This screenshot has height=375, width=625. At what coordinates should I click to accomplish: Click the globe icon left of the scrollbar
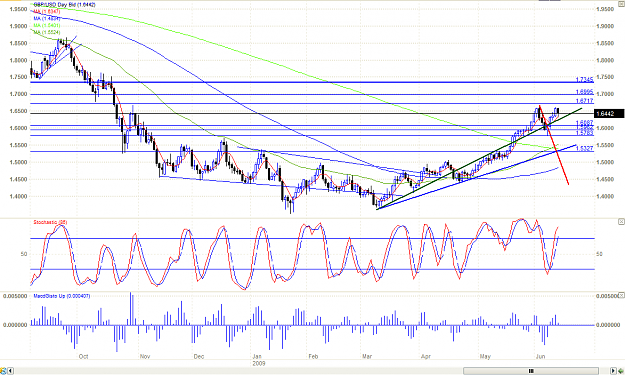[3, 371]
